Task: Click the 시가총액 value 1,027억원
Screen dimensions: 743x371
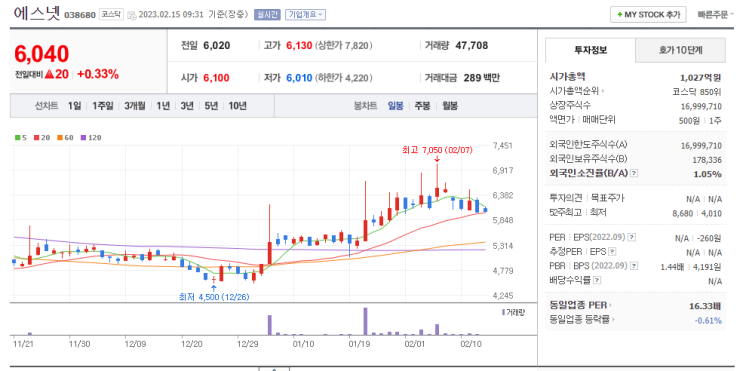Action: (x=701, y=77)
